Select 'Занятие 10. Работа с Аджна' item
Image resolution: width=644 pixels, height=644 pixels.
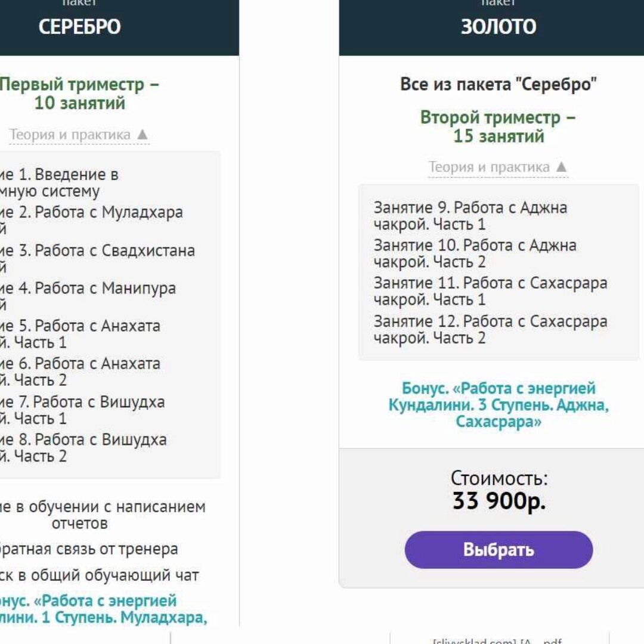tap(475, 253)
